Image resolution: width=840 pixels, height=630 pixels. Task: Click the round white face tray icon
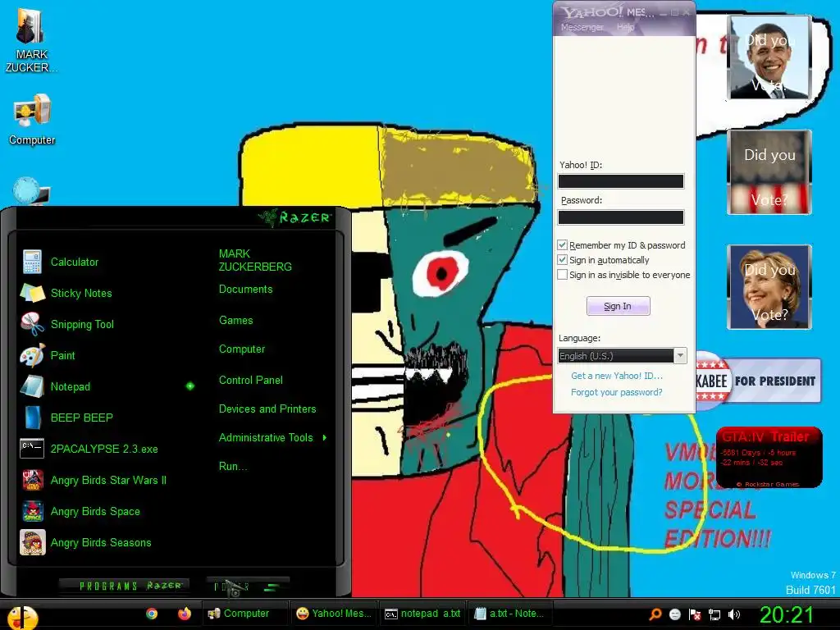coord(675,614)
